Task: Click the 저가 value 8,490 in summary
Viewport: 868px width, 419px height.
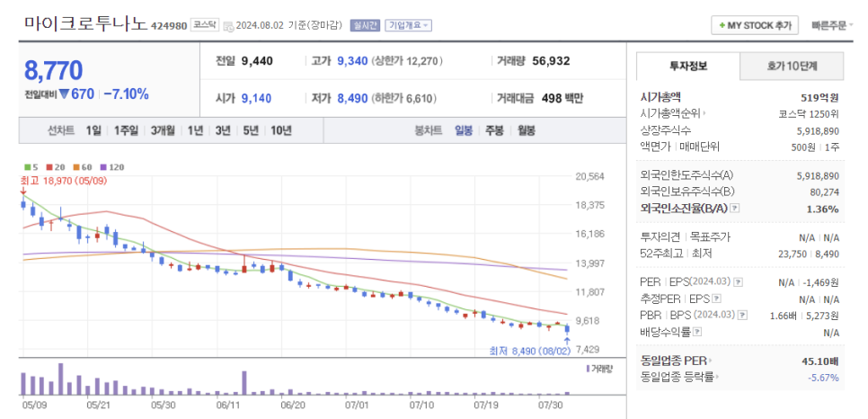Action: point(352,99)
